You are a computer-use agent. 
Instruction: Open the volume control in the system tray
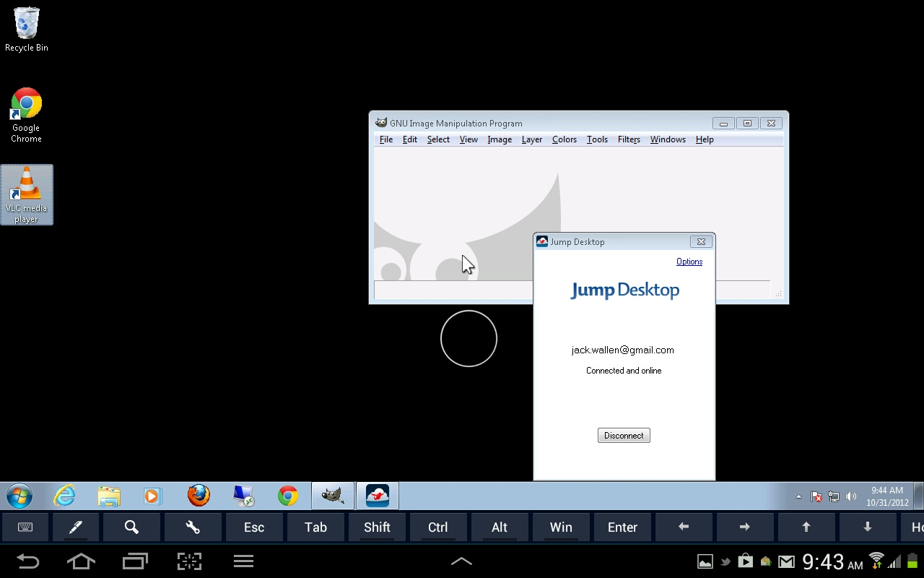pyautogui.click(x=852, y=496)
